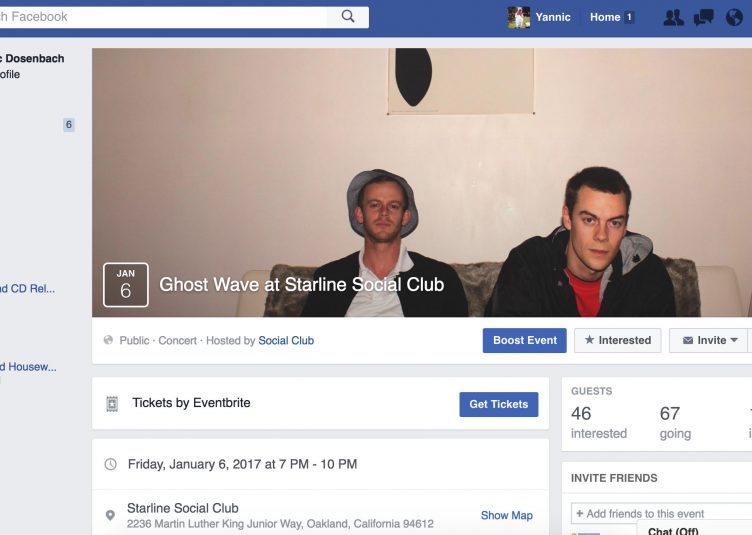Viewport: 752px width, 535px height.
Task: Go to Home in top bar
Action: click(605, 17)
